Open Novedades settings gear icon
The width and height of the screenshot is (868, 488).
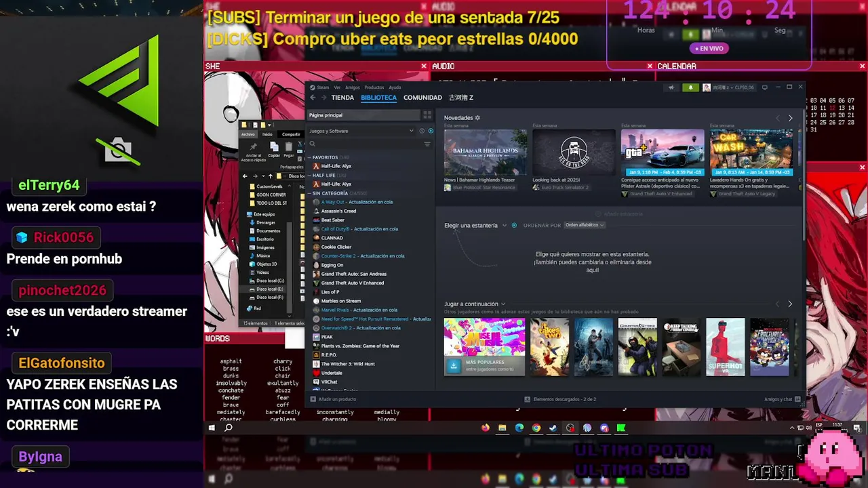coord(477,118)
